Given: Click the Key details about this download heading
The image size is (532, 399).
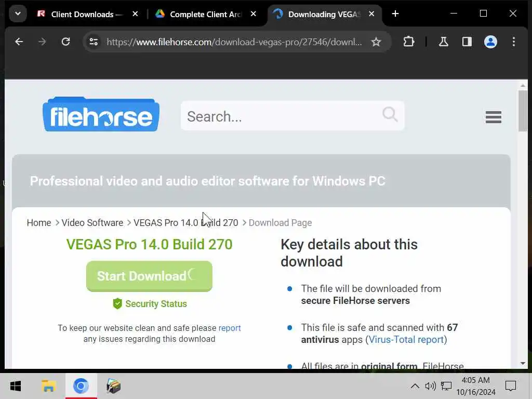Looking at the screenshot, I should 349,253.
